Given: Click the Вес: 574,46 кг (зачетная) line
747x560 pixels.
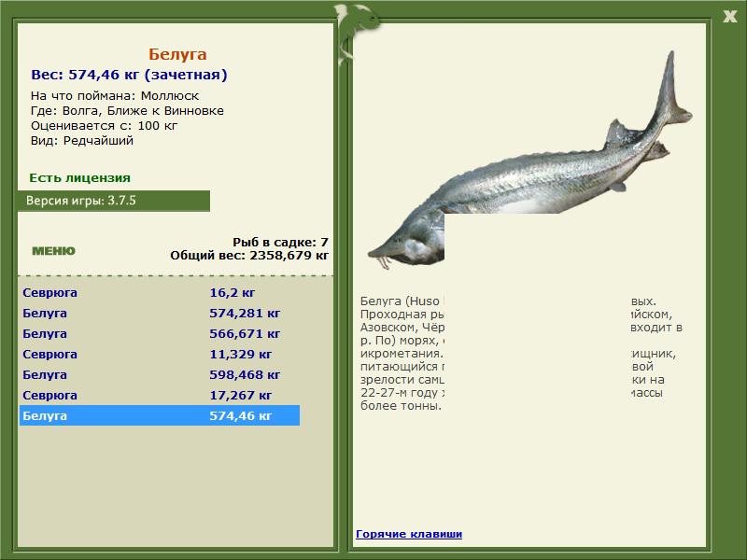Looking at the screenshot, I should coord(129,75).
